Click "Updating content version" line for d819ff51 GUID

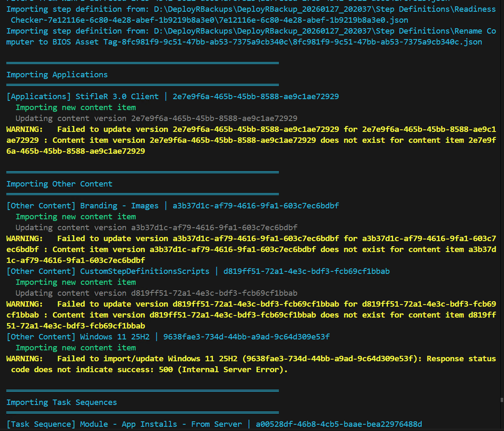156,293
